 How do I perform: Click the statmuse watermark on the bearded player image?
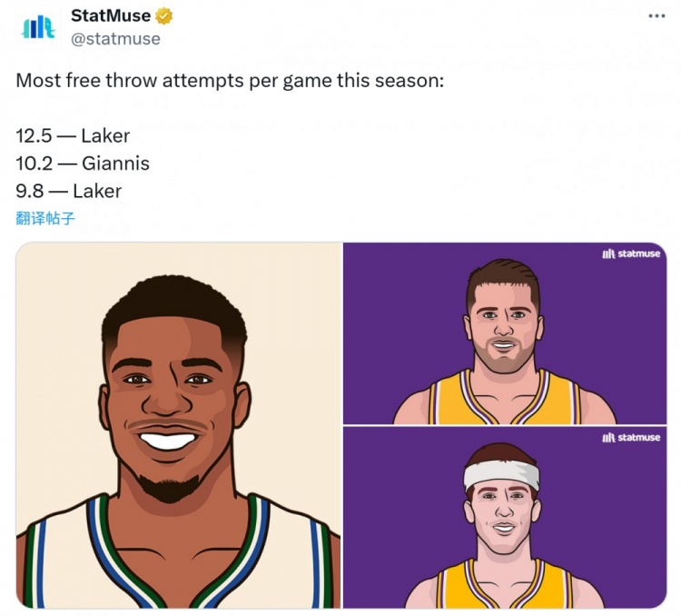point(631,254)
